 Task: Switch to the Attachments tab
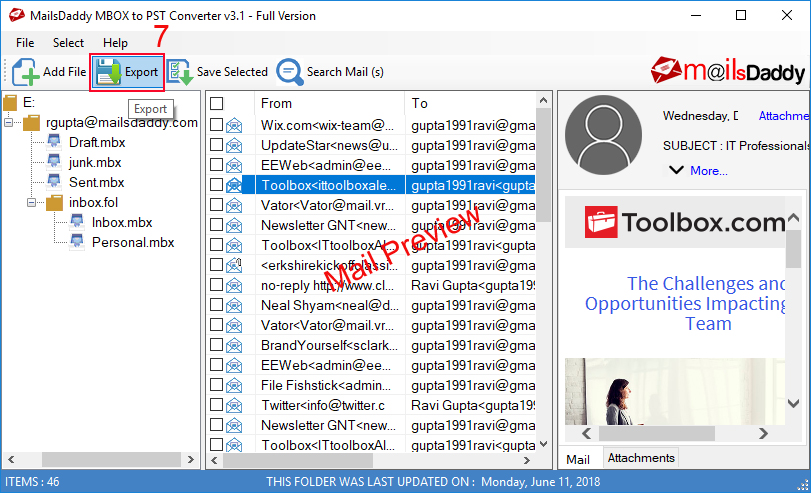tap(641, 458)
